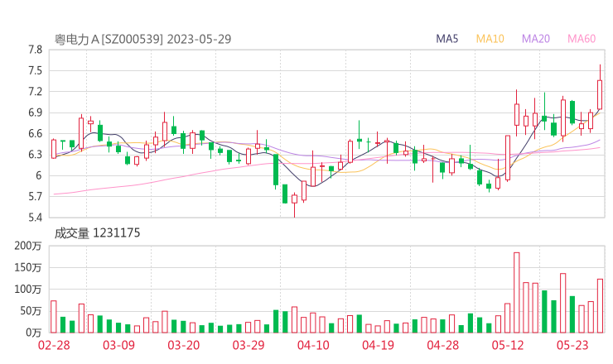Image resolution: width=613 pixels, height=364 pixels.
Task: Click the 6.9 price axis label
Action: (35, 113)
